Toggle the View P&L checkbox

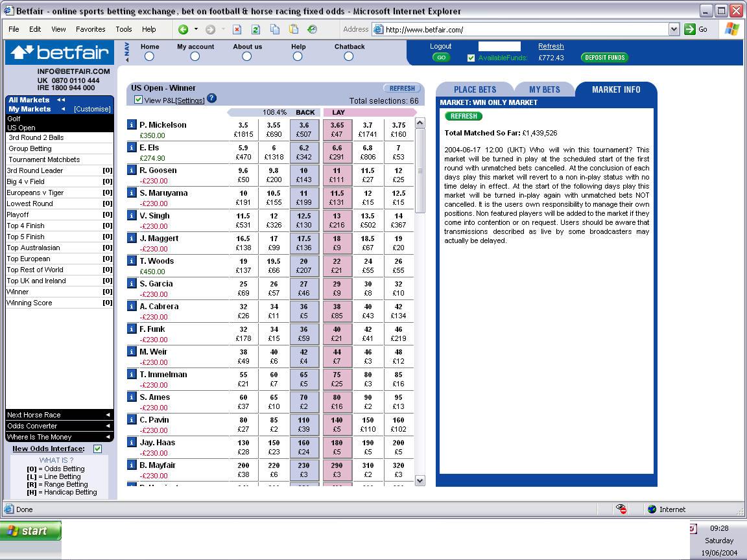tap(138, 100)
